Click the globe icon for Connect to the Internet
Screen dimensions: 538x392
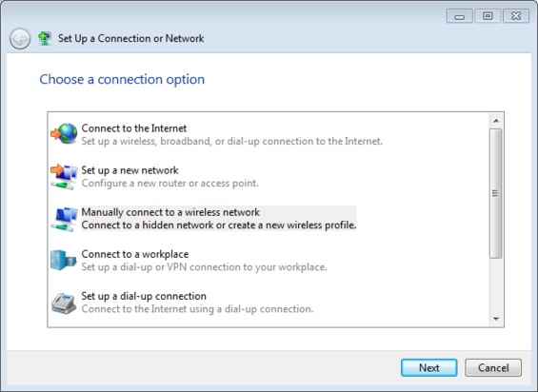coord(64,134)
